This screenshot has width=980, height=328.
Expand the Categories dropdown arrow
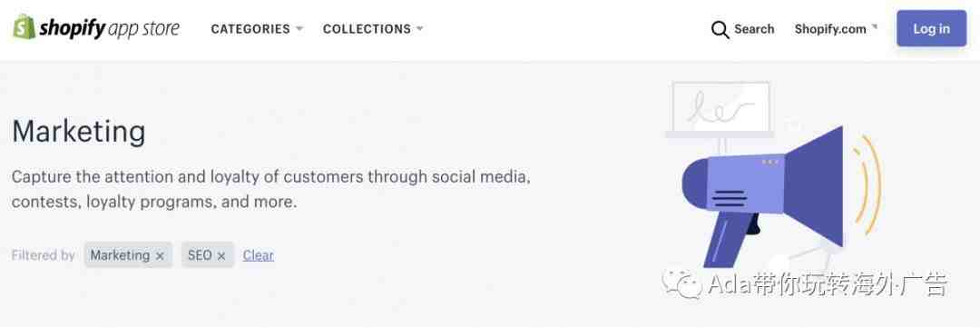click(x=299, y=29)
